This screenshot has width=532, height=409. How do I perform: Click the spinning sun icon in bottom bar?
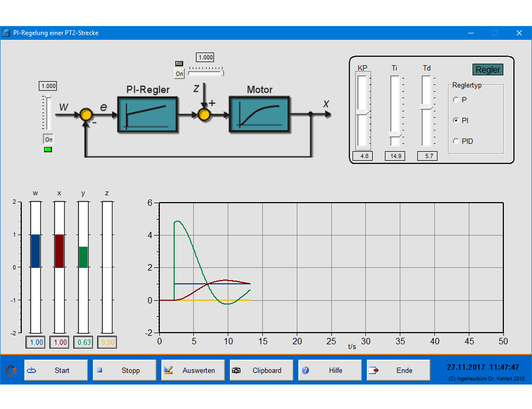11,370
